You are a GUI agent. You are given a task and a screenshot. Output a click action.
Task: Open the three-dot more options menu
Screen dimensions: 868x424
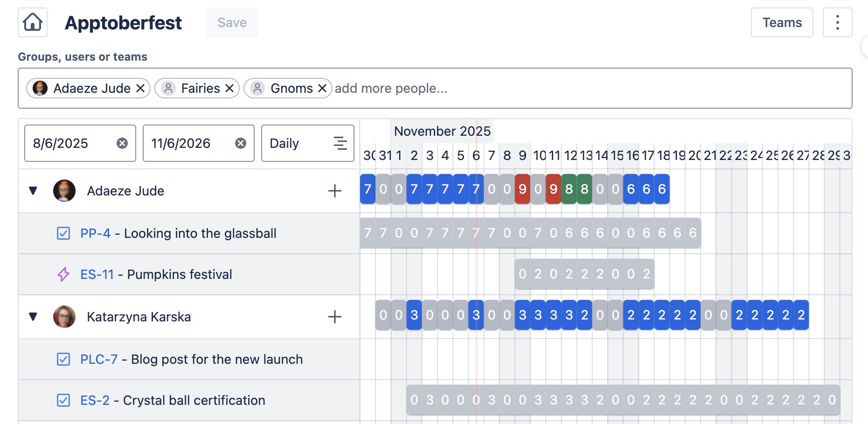(837, 22)
